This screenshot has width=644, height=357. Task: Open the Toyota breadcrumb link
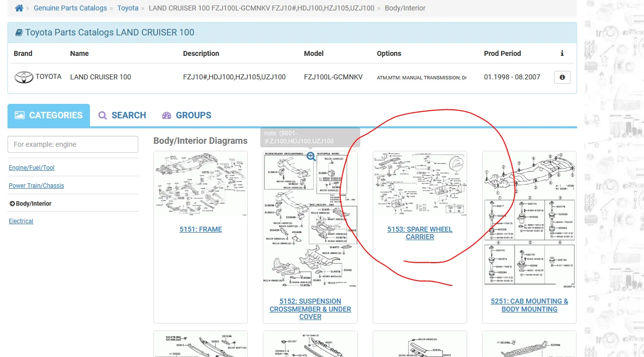tap(128, 8)
